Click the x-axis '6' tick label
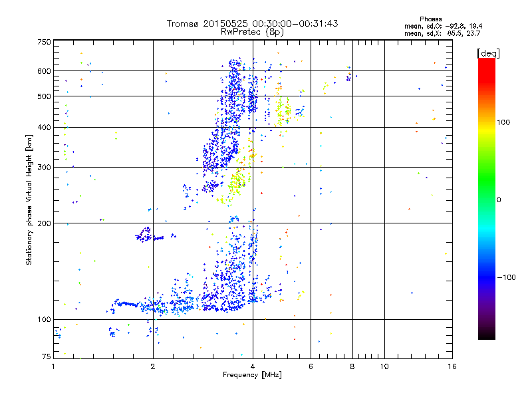This screenshot has height=399, width=532. [x=311, y=366]
